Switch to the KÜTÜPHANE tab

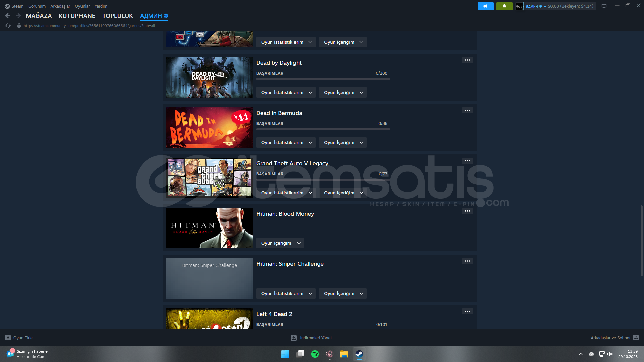tap(77, 16)
